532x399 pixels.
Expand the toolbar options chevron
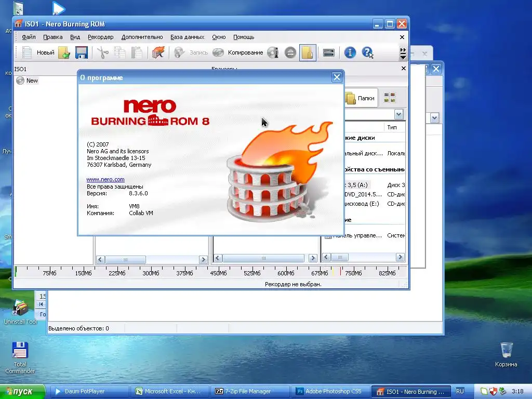pyautogui.click(x=403, y=54)
